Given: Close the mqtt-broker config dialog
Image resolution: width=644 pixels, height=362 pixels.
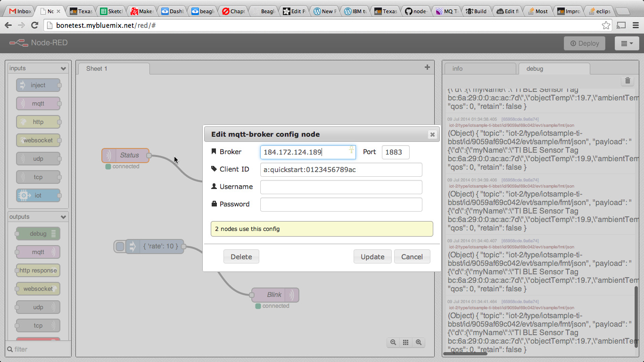Looking at the screenshot, I should (432, 134).
